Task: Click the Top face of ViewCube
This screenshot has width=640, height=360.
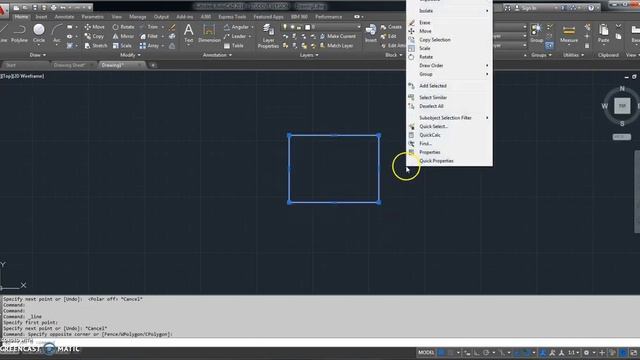Action: tap(622, 106)
